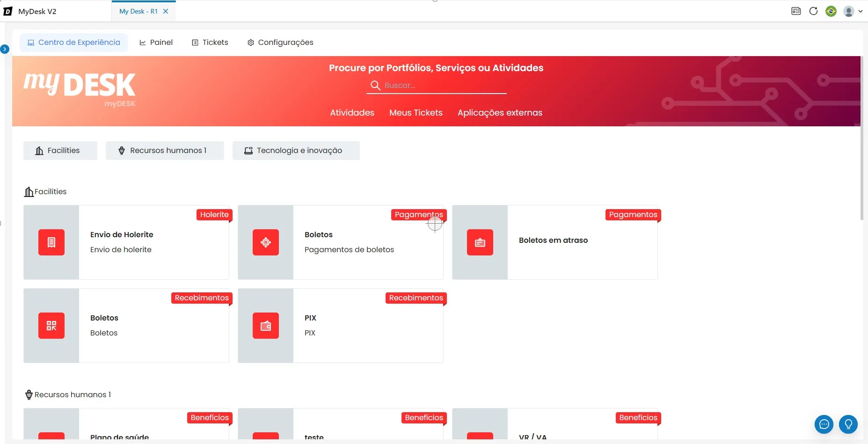Open the Aplicações externas link
Screen dimensions: 868x444
500,113
